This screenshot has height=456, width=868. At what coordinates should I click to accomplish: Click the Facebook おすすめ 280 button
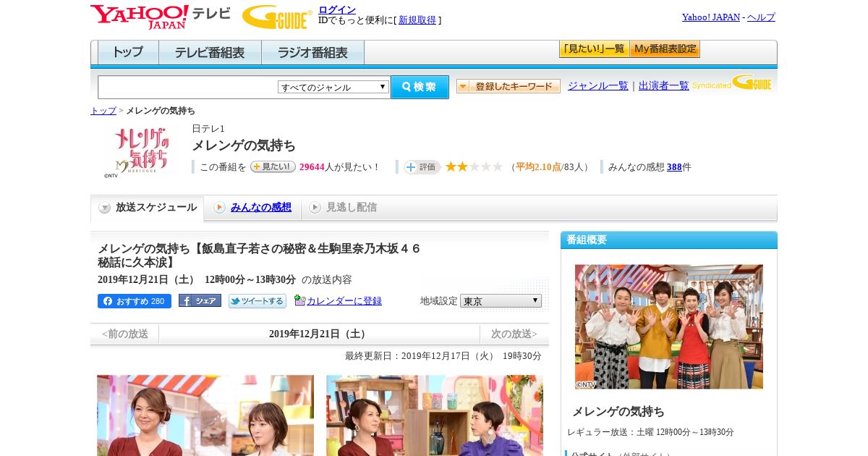pyautogui.click(x=135, y=301)
